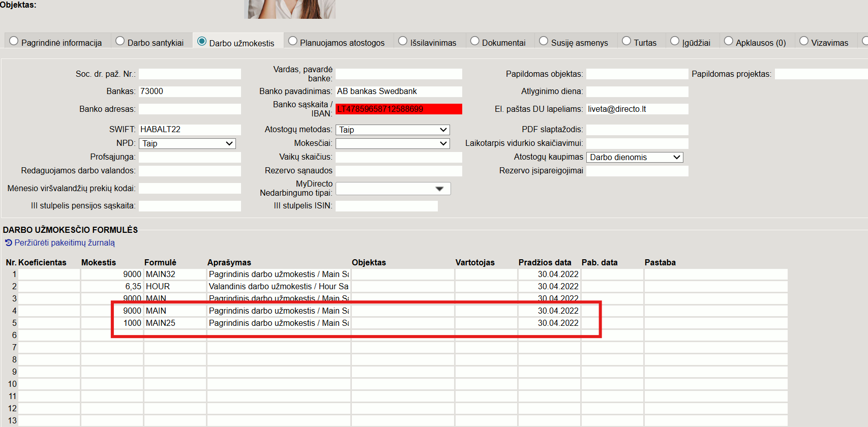Select the Darbo santykiai radio tab
This screenshot has width=868, height=427.
[x=120, y=41]
